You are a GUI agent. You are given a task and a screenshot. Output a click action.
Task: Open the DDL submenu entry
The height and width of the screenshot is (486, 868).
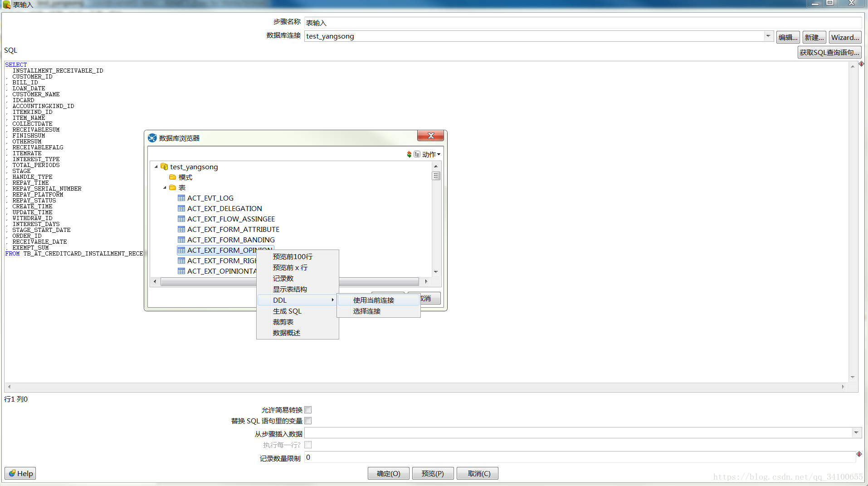click(297, 300)
